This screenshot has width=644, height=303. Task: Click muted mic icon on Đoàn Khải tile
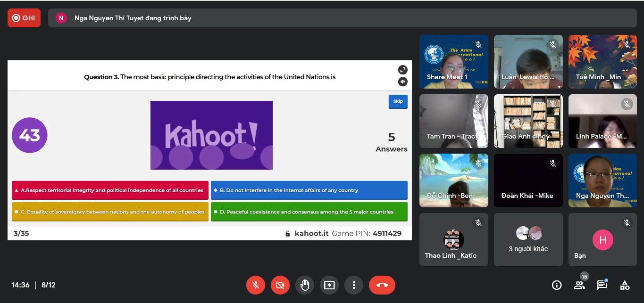[552, 164]
